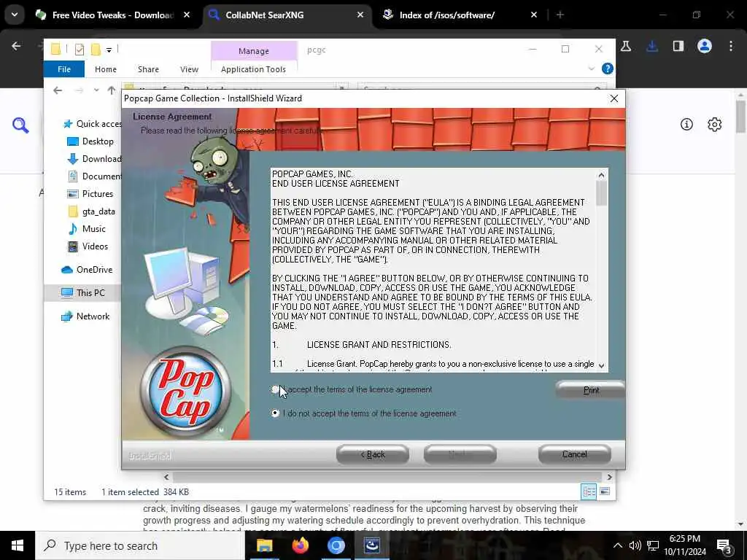Open gta_data folder in navigation pane

point(91,211)
